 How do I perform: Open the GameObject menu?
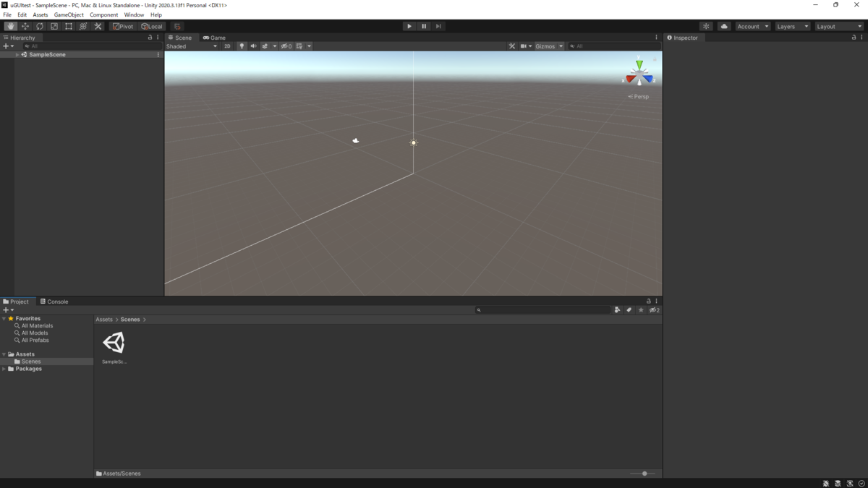[x=68, y=14]
